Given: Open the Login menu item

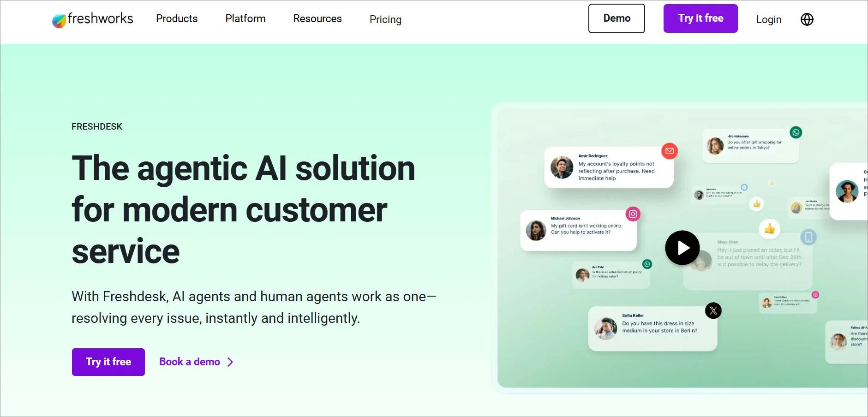Looking at the screenshot, I should click(768, 19).
